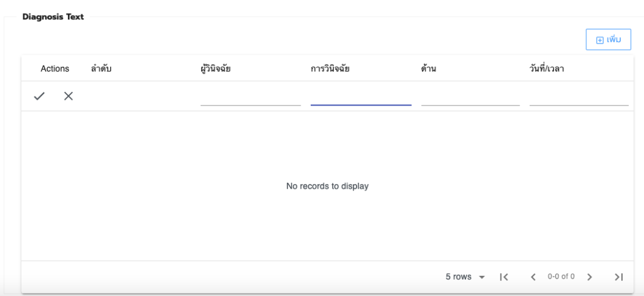Jump to first page of the table
The image size is (644, 296).
tap(504, 277)
